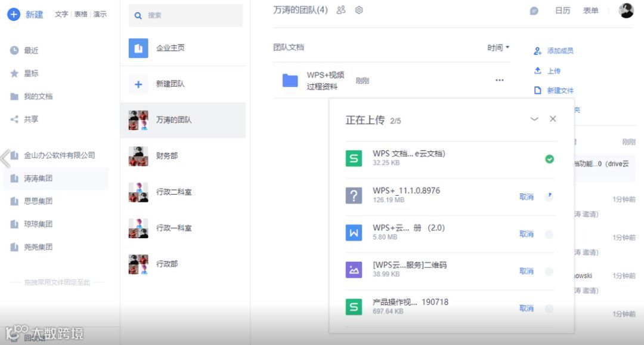Create a new 演示 presentation
The height and width of the screenshot is (345, 644).
click(x=100, y=14)
